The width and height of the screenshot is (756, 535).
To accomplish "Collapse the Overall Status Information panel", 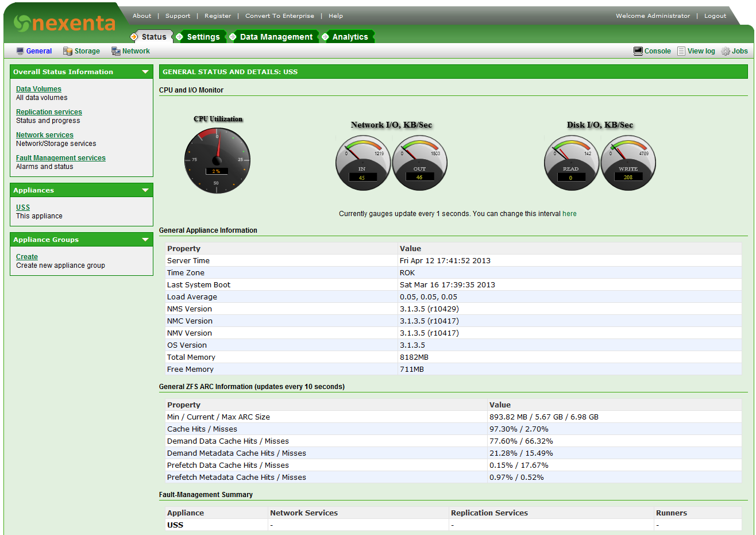I will [x=145, y=72].
